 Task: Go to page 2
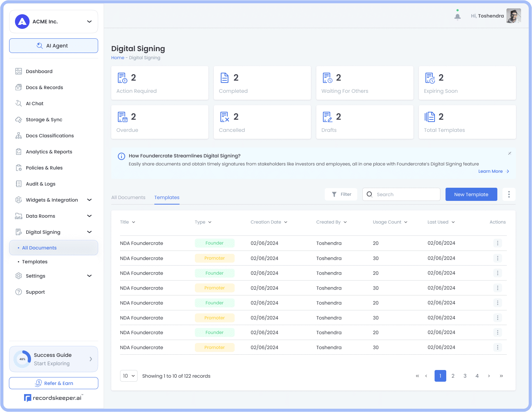pos(453,376)
